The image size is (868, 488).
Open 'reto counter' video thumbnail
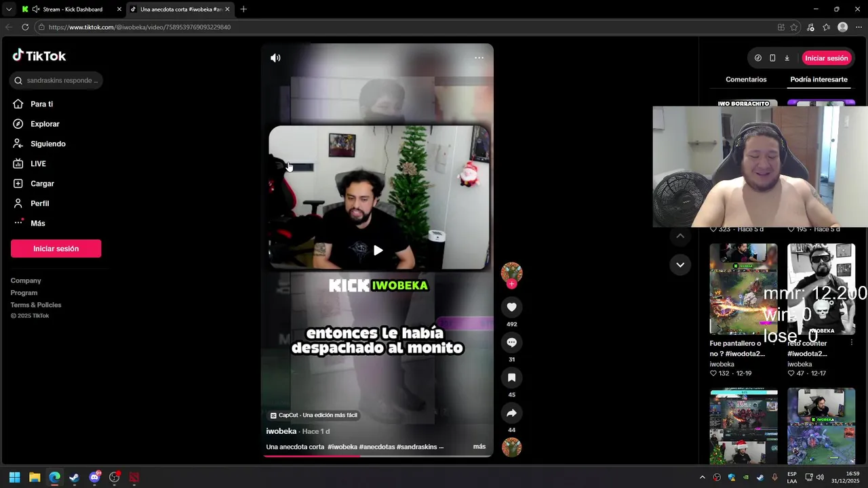click(x=821, y=289)
